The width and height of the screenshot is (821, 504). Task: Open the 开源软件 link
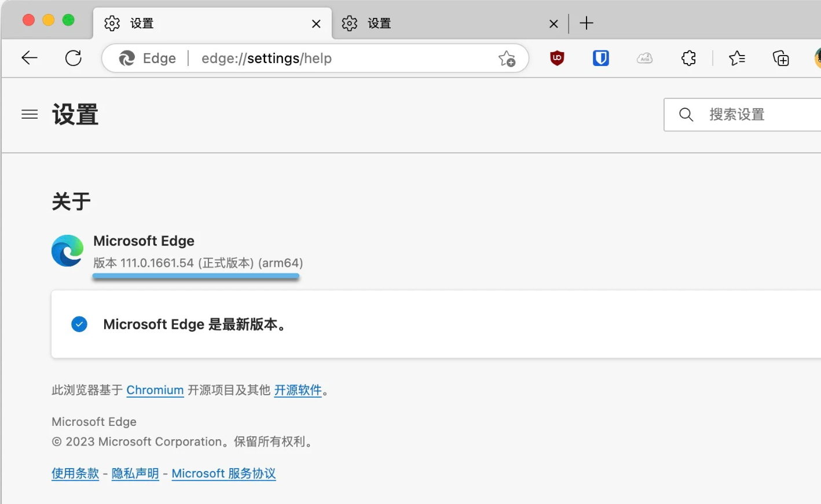298,390
